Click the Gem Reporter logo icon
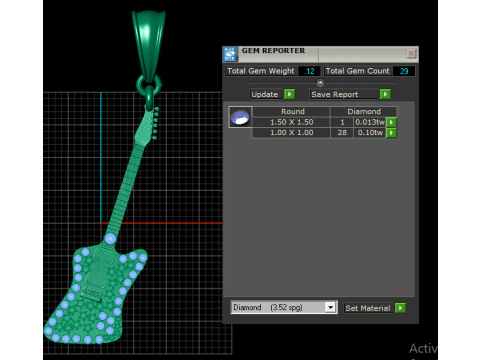 point(230,54)
